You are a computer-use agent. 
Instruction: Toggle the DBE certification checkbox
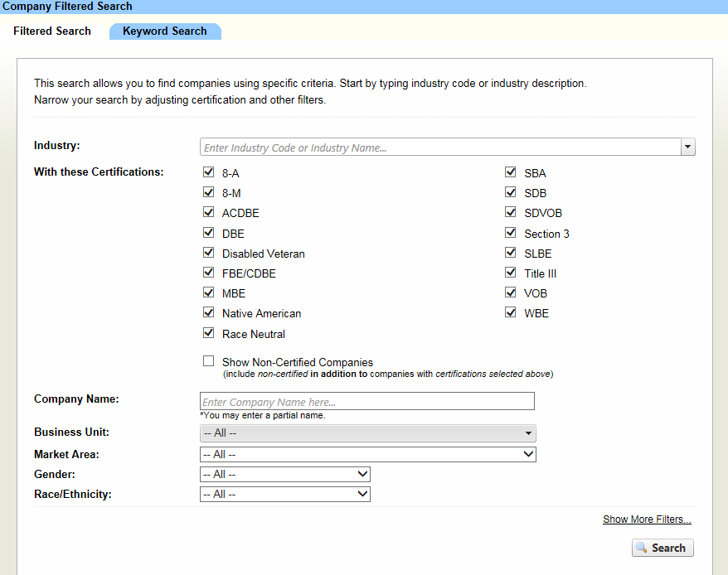(209, 233)
